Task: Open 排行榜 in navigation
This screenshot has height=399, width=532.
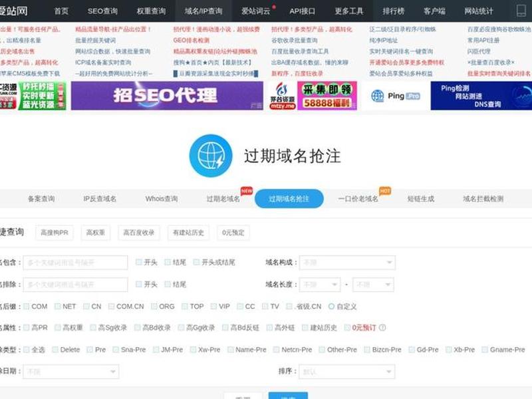Action: click(394, 11)
